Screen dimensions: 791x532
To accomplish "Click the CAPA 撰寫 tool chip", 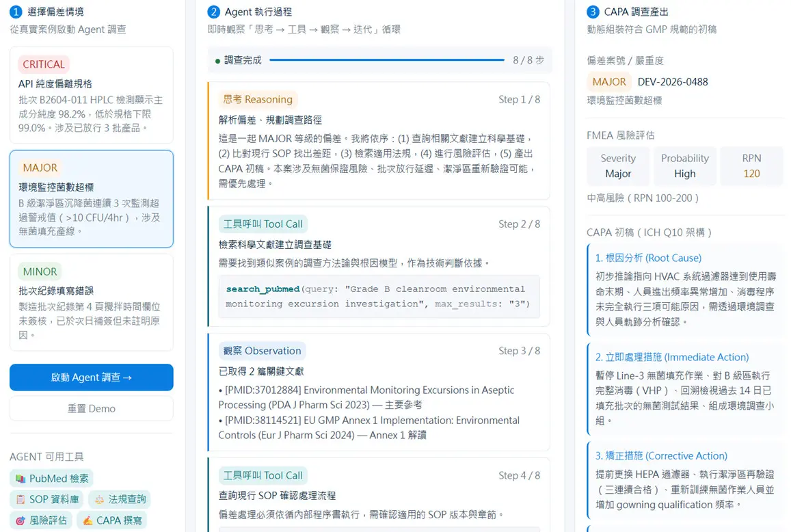I will click(x=111, y=520).
